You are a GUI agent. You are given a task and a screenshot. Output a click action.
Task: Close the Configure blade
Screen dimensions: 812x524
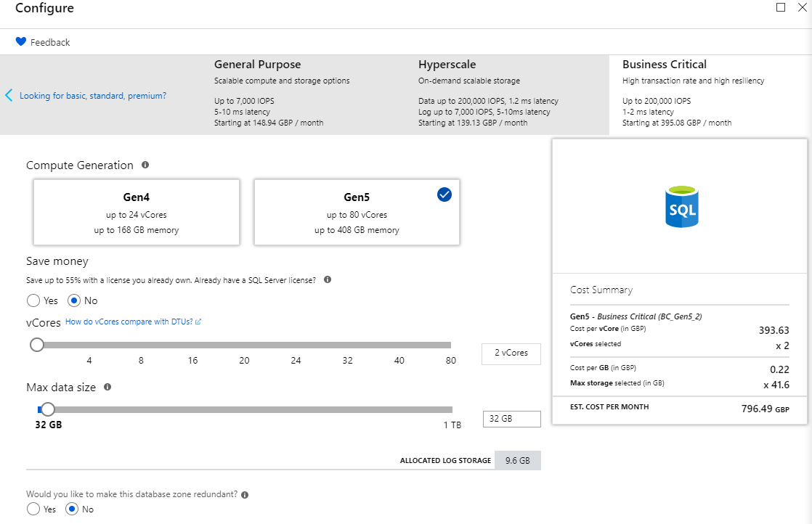[802, 7]
